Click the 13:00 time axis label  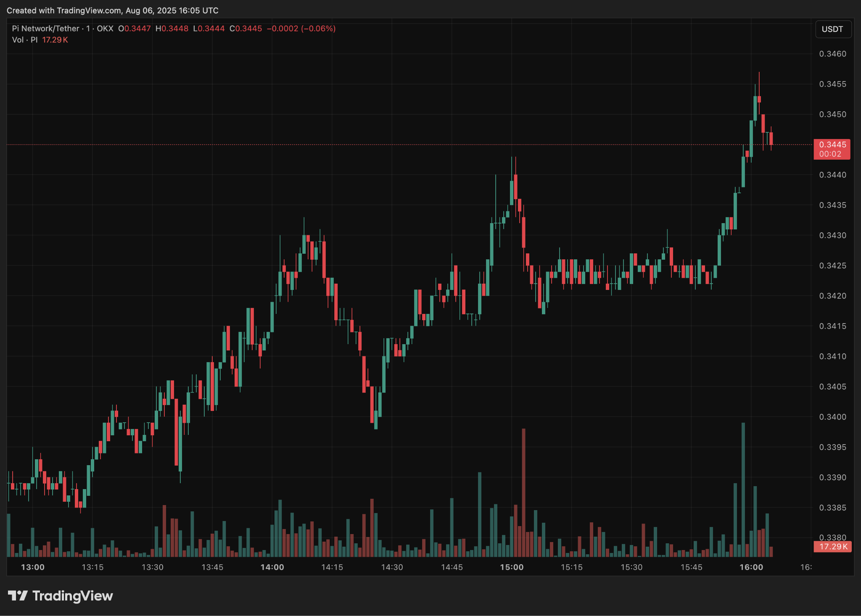coord(33,567)
